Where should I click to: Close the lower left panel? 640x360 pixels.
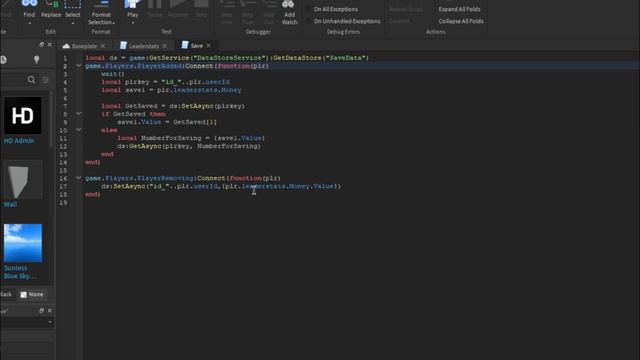pos(50,311)
